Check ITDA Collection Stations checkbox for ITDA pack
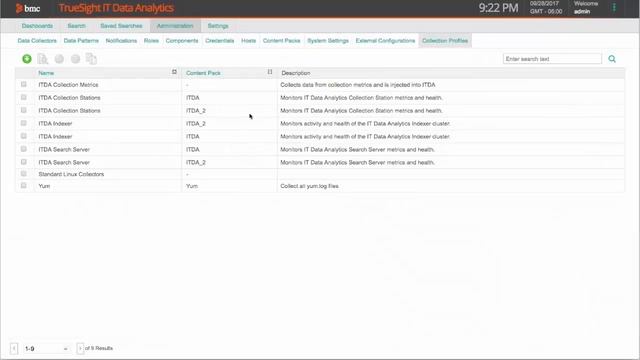The height and width of the screenshot is (360, 640). [24, 97]
